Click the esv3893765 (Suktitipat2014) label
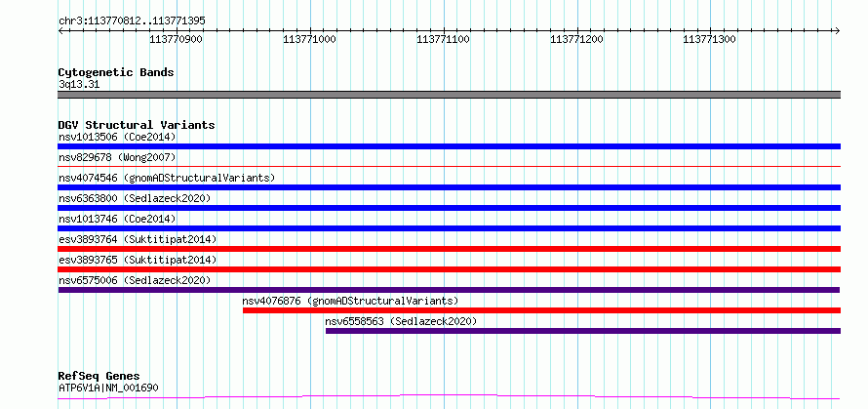 138,260
